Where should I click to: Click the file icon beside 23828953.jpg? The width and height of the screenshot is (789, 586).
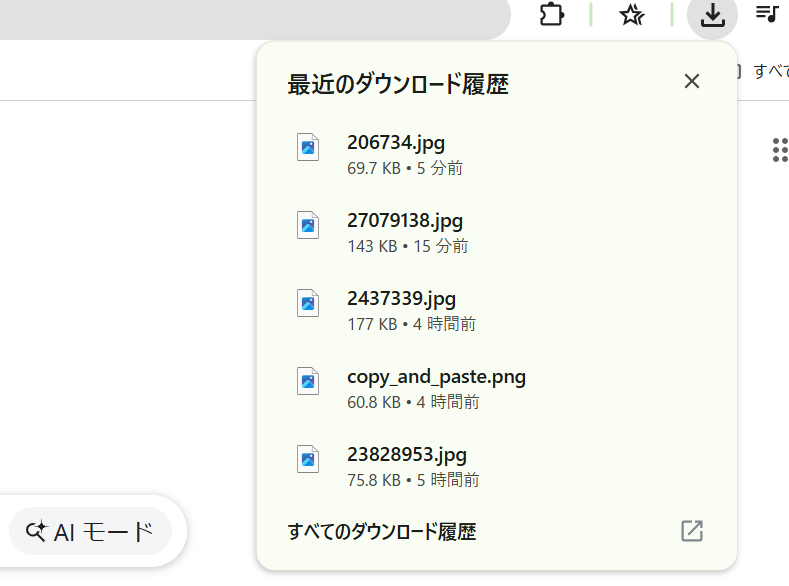[x=308, y=459]
